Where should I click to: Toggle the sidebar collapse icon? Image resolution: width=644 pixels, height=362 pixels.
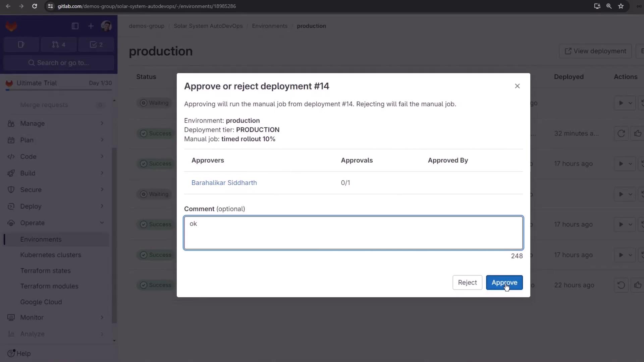coord(75,26)
